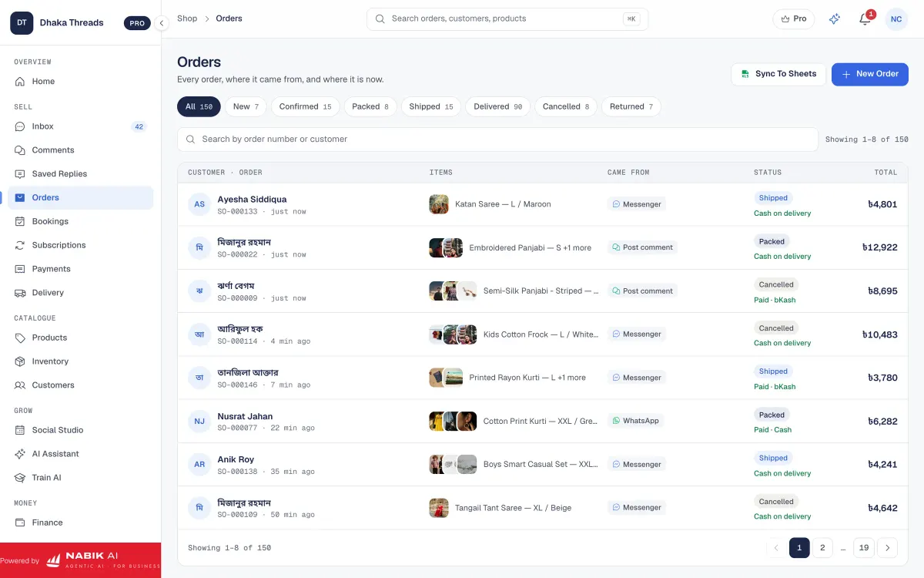Click Embroidered Panjabi item thumbnails
This screenshot has height=578, width=924.
(446, 247)
